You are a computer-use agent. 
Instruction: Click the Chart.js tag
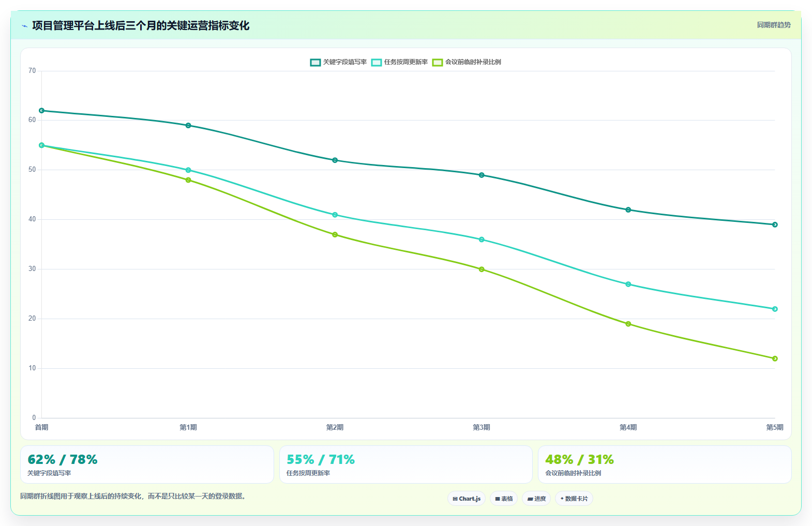point(467,499)
